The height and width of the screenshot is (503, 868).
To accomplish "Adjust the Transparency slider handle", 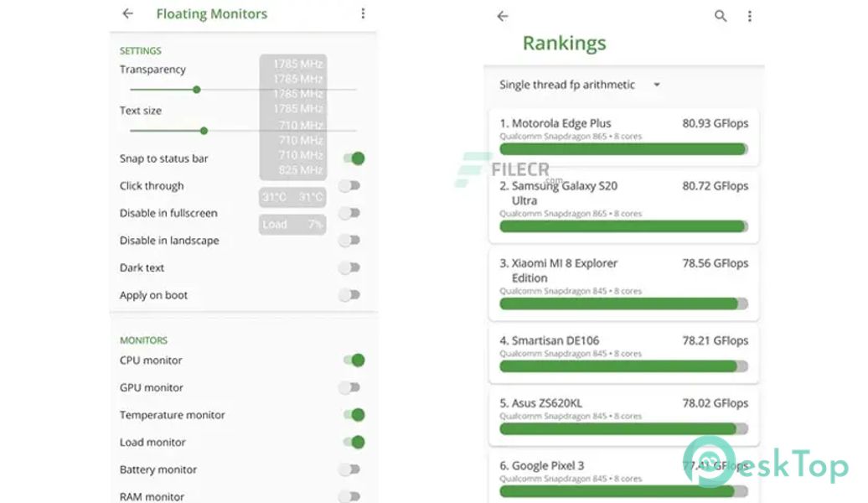I will 196,89.
